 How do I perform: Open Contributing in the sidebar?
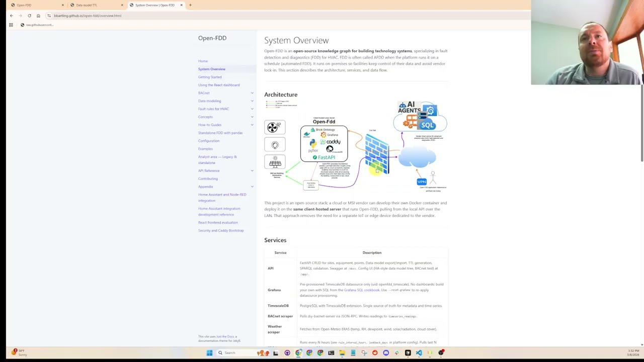coord(208,178)
